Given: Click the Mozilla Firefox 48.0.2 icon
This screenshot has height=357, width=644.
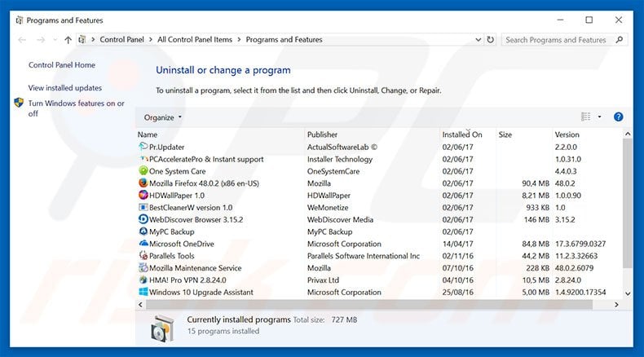Looking at the screenshot, I should (x=143, y=183).
